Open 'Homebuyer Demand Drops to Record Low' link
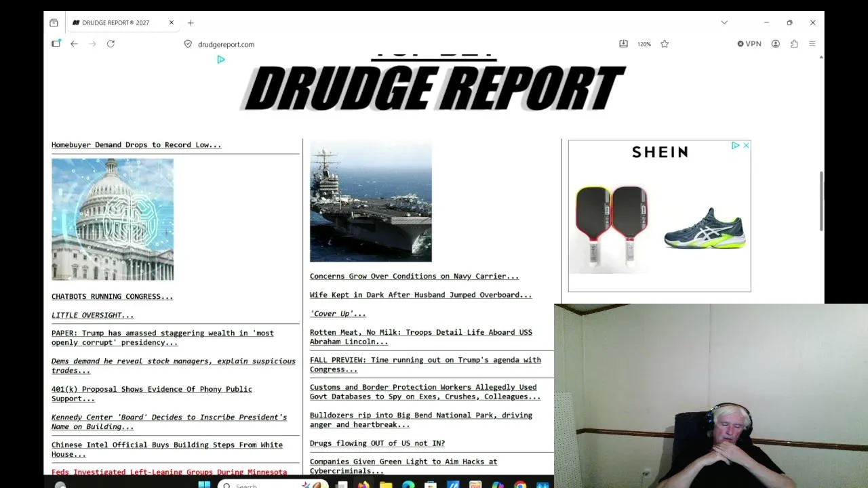 click(136, 144)
